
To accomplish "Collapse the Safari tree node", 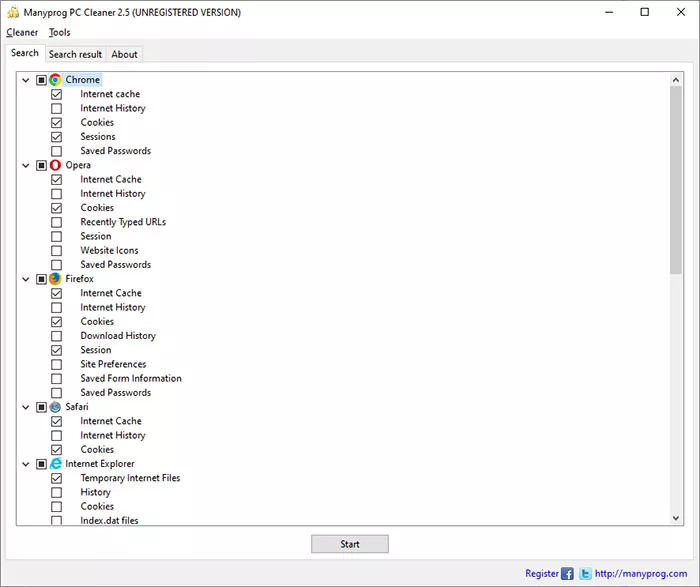I will (x=26, y=408).
